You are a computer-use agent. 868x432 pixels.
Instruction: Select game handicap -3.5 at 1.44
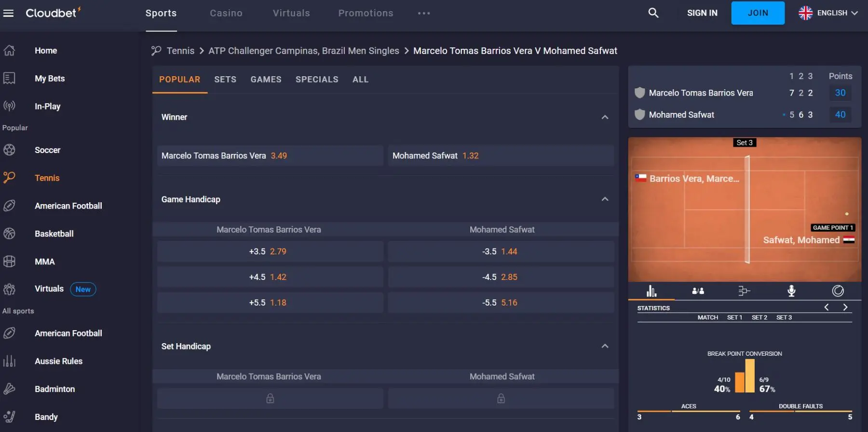coord(501,251)
